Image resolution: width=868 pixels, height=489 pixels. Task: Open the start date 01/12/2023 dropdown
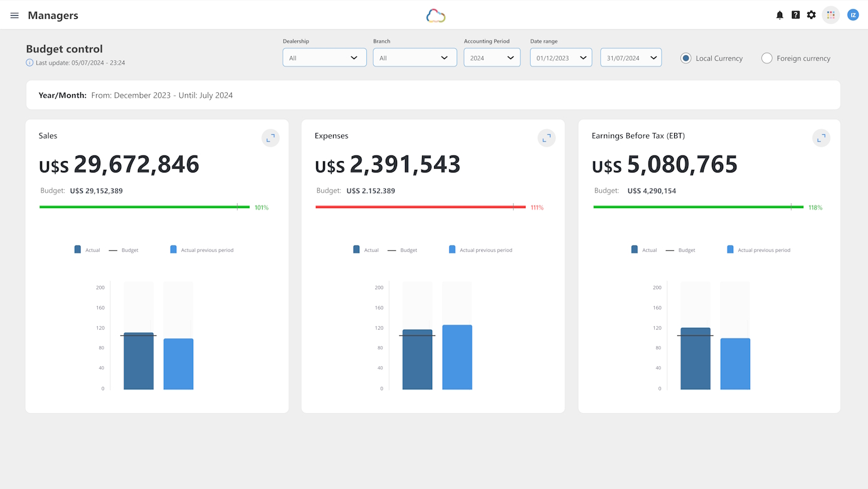561,58
